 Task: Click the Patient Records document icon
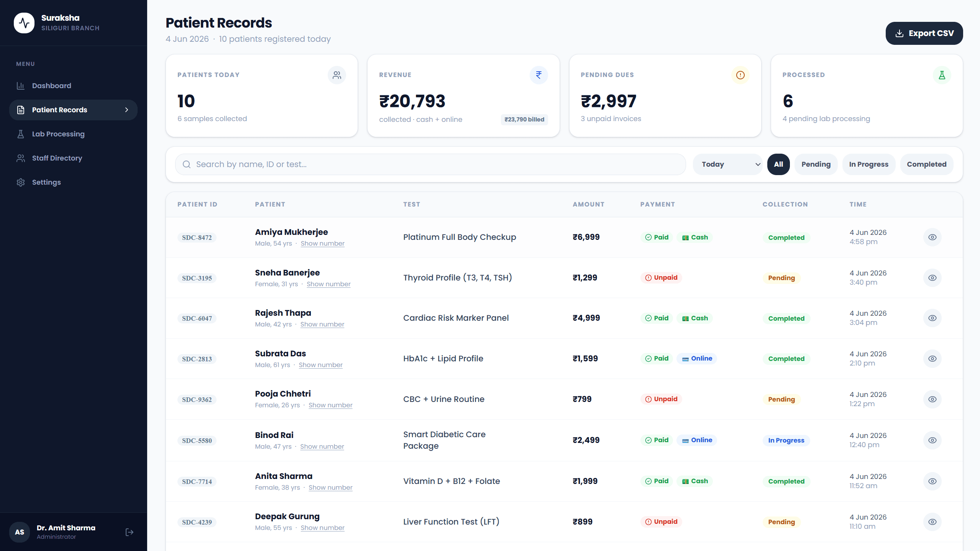21,110
